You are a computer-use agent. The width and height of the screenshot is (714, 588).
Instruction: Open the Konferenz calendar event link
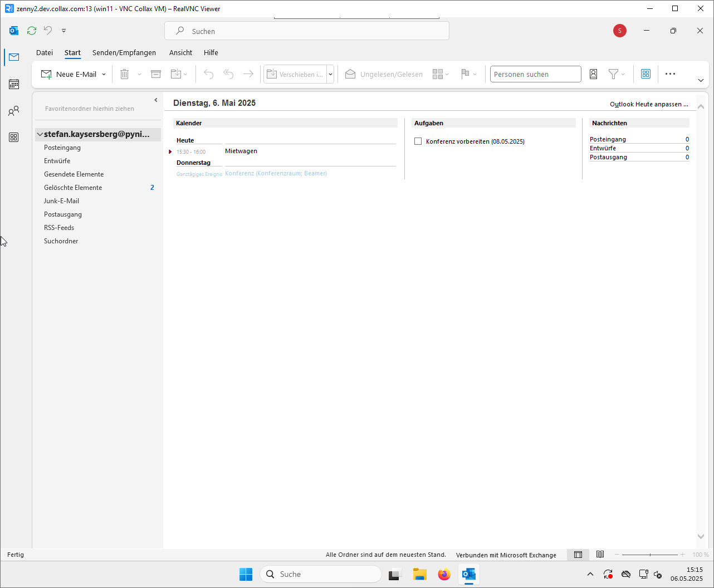pos(276,173)
